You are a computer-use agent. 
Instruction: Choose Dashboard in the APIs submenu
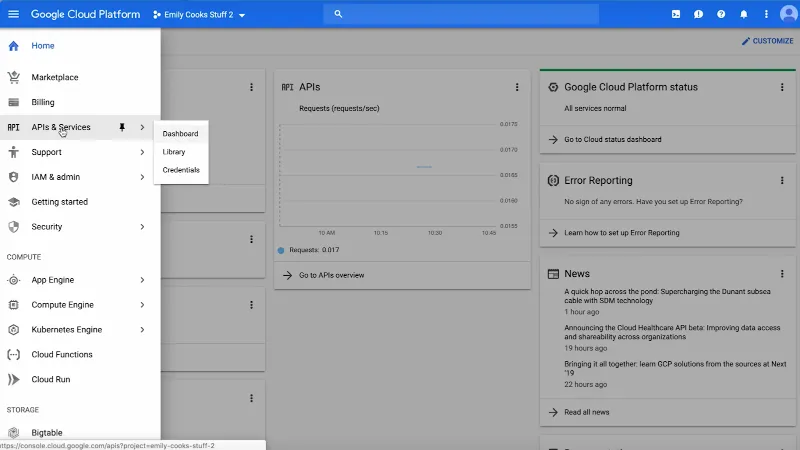[180, 134]
